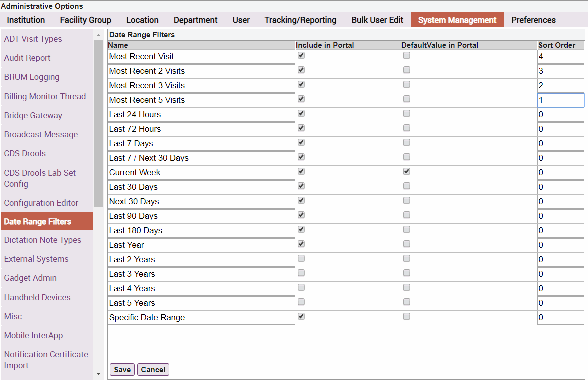Open Billing Monitor Thread settings
This screenshot has width=588, height=380.
[47, 96]
